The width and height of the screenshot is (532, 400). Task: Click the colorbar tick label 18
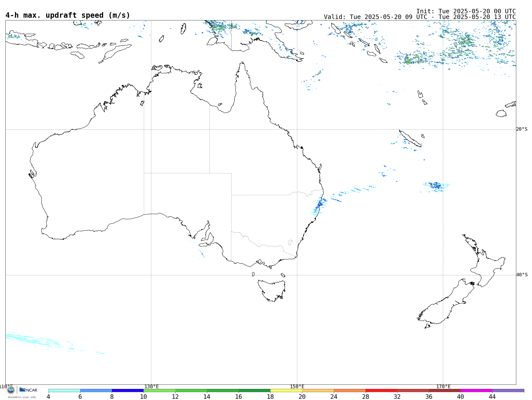(x=270, y=397)
